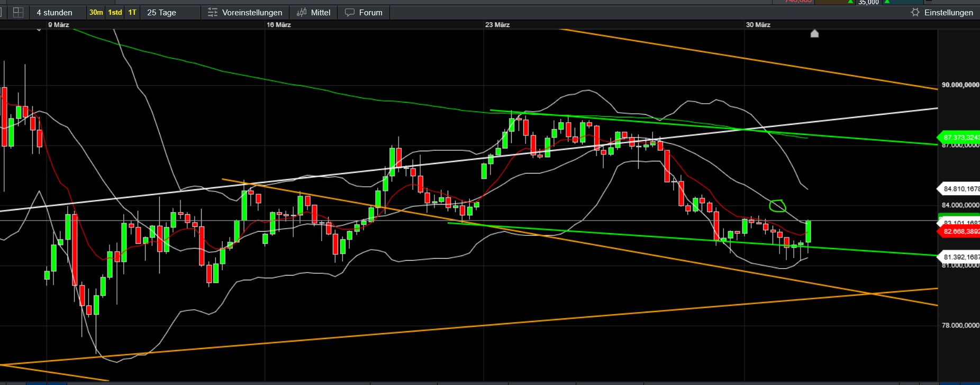The height and width of the screenshot is (385, 980).
Task: Click the gray house-shaped marker on the chart
Action: click(x=815, y=34)
